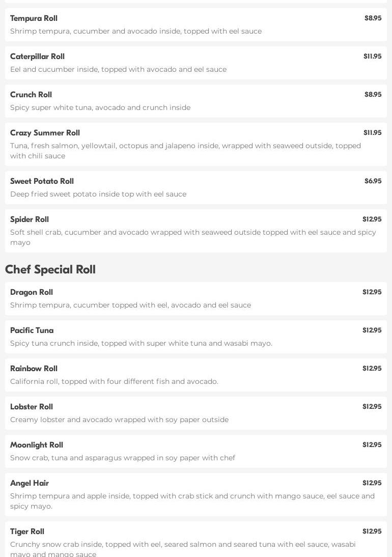Click the Crazy Summer Roll title
The height and width of the screenshot is (557, 392).
[x=45, y=133]
